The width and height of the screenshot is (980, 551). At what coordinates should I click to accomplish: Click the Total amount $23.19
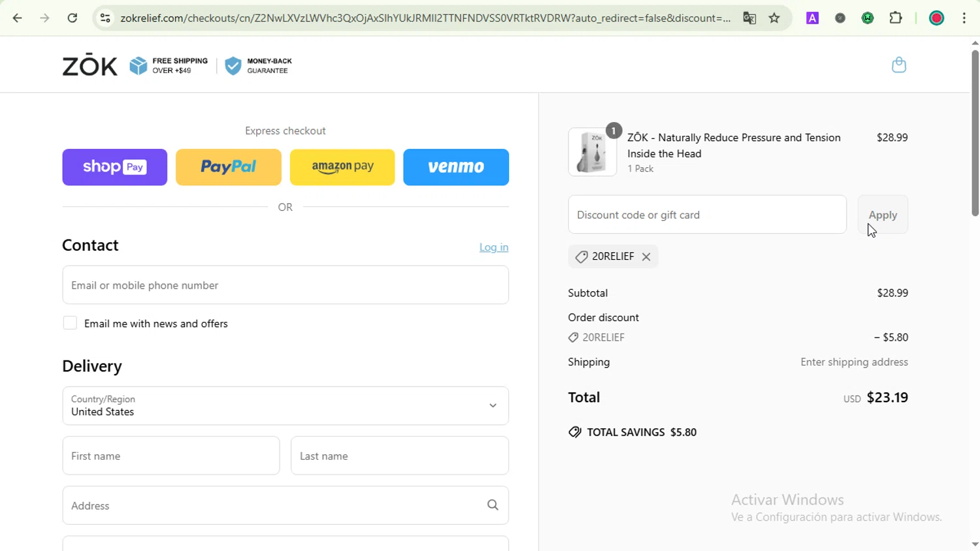pyautogui.click(x=887, y=398)
